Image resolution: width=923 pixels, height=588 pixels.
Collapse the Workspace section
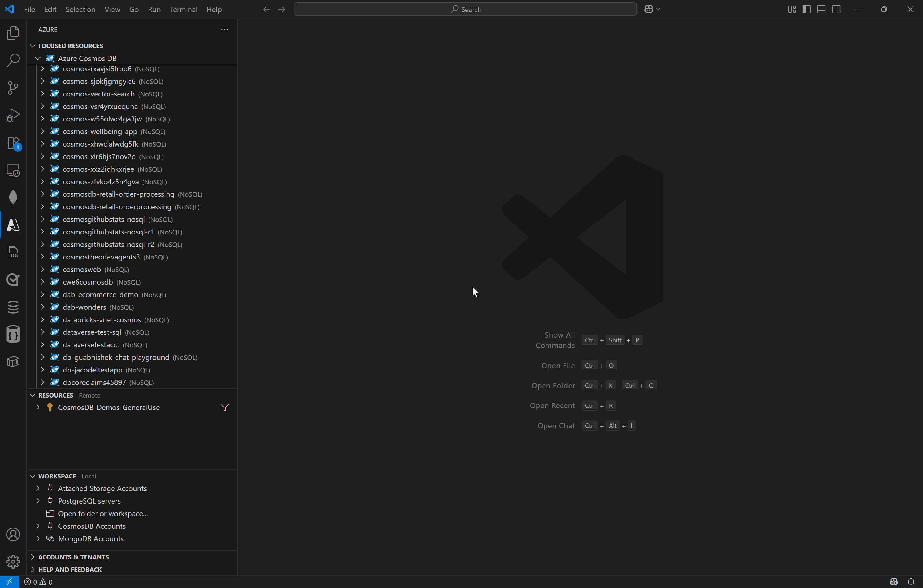tap(33, 476)
